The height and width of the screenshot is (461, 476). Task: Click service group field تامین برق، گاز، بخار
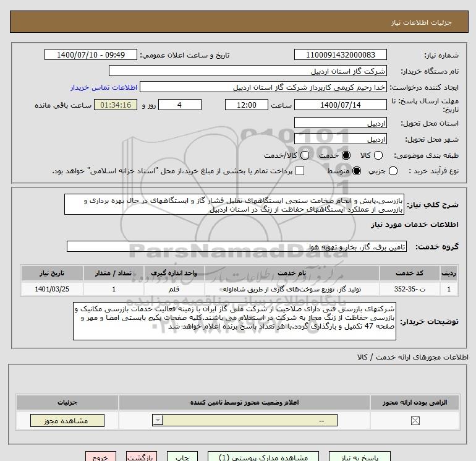(x=237, y=246)
